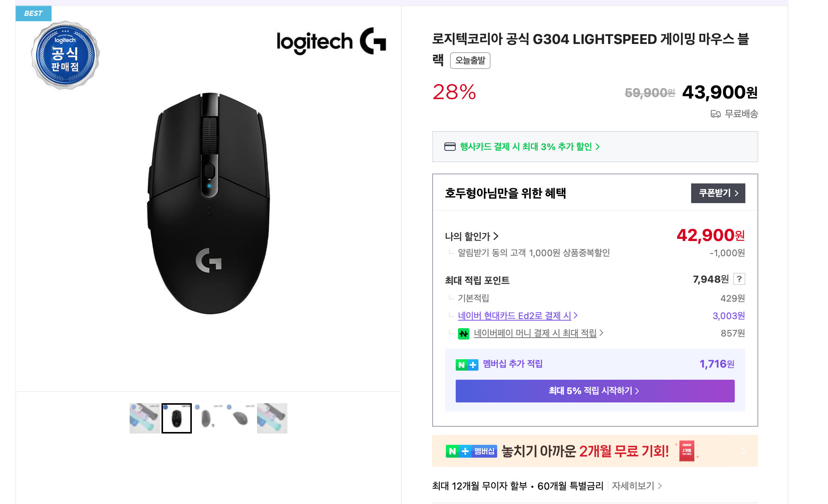Open 자세히보기 for installment details

(637, 486)
